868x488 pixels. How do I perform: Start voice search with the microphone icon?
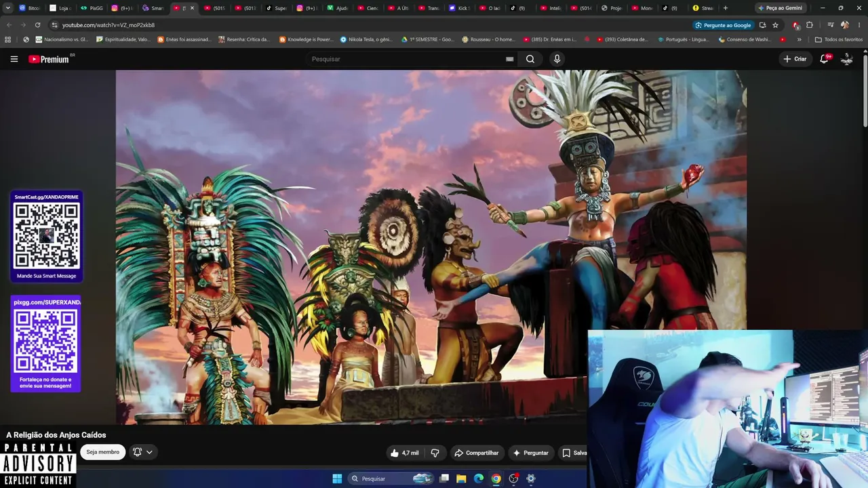coord(557,59)
